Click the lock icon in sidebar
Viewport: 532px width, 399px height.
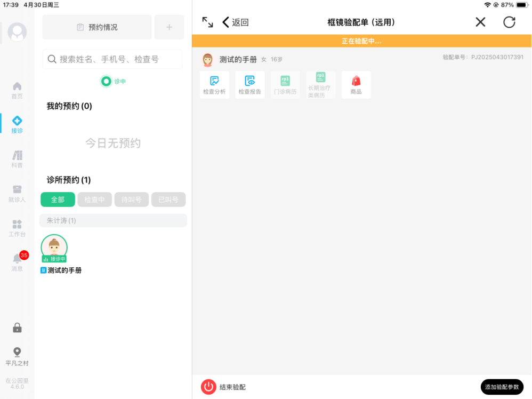point(17,328)
